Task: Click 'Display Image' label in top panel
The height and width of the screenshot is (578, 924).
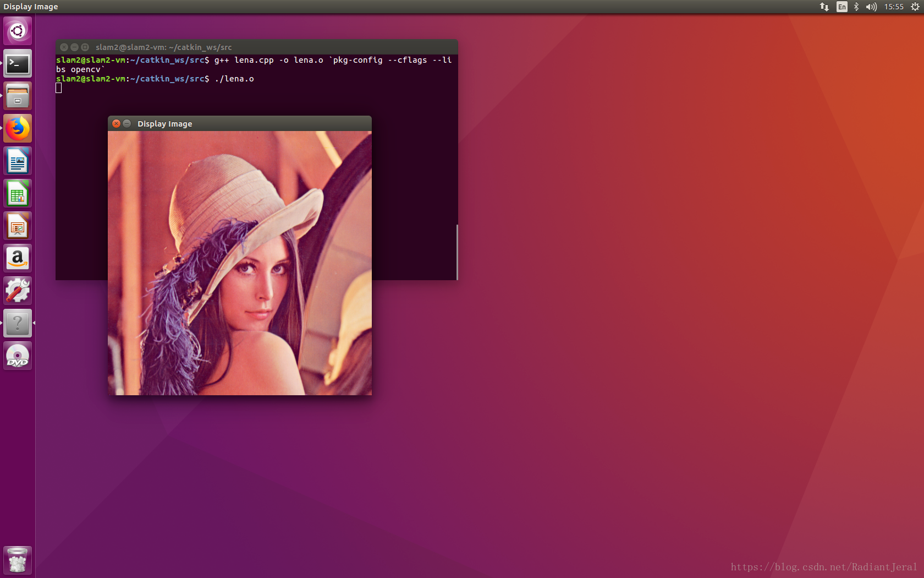Action: (x=31, y=7)
